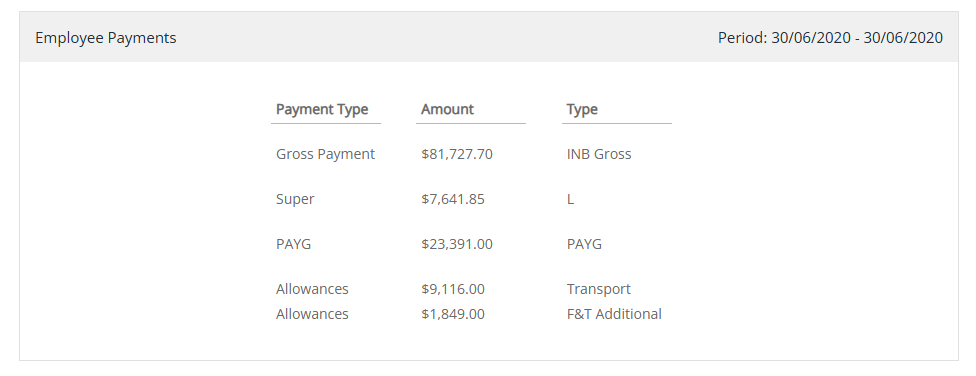Click the Transport allowance type
Viewport: 976px width, 376px height.
(598, 289)
